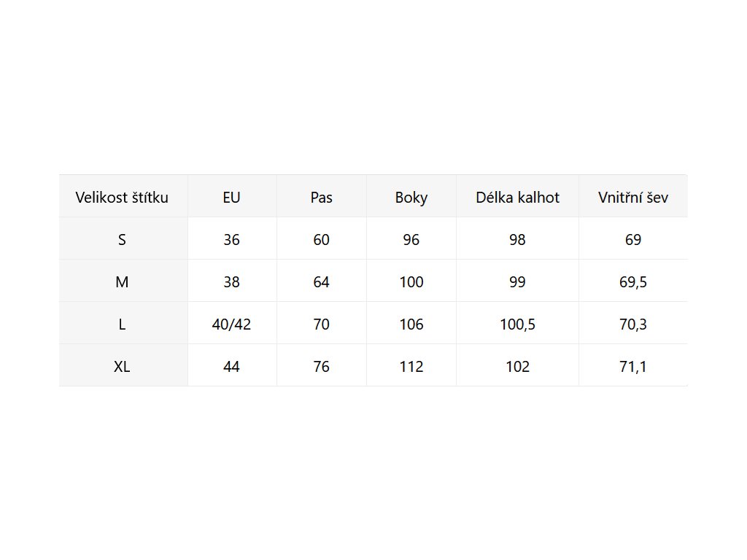Click the 'Velikost štítku' column header

122,197
